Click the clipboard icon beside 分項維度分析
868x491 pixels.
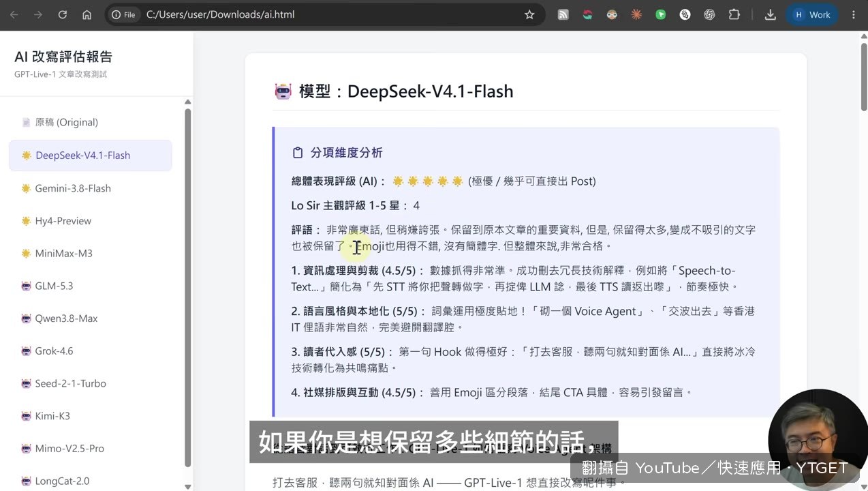(297, 153)
